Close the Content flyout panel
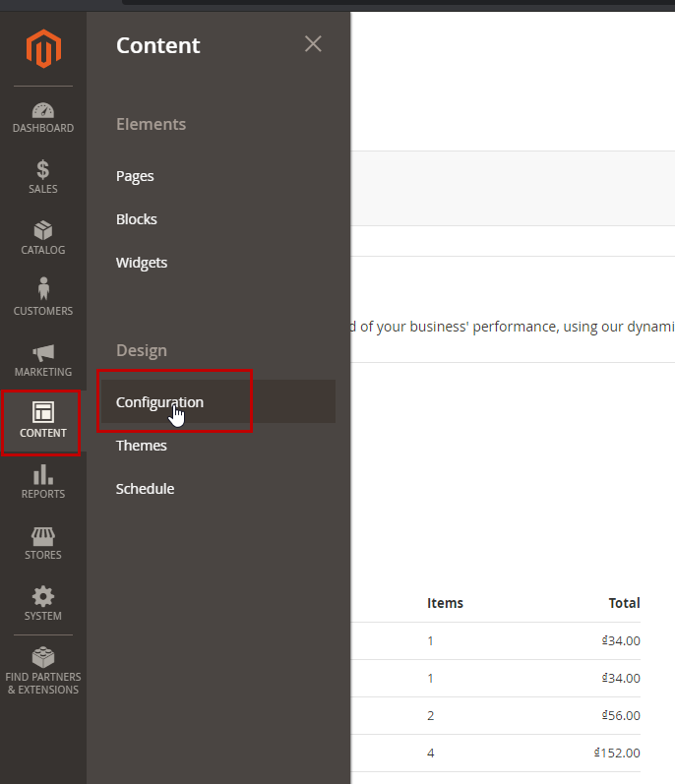 click(x=313, y=44)
